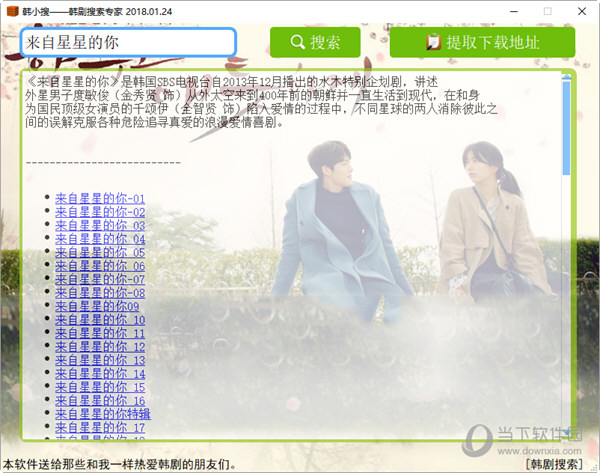Click the scrollbar up arrow
600x473 pixels.
[x=566, y=77]
